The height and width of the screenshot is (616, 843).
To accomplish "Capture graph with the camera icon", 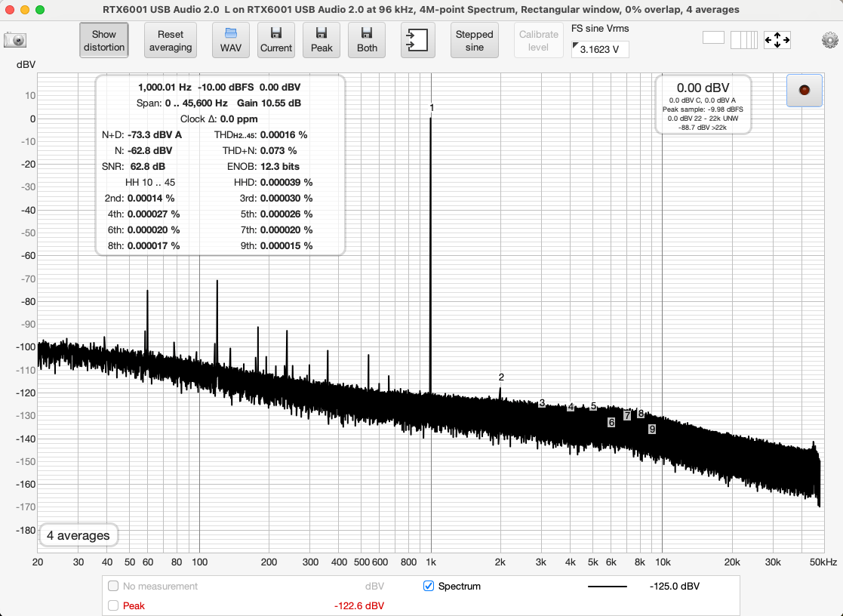I will click(15, 40).
